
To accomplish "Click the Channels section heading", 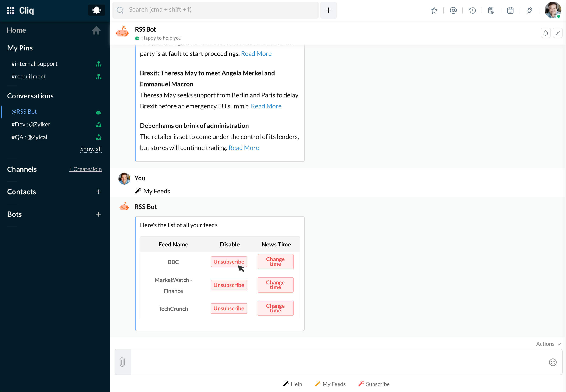I will click(x=22, y=169).
